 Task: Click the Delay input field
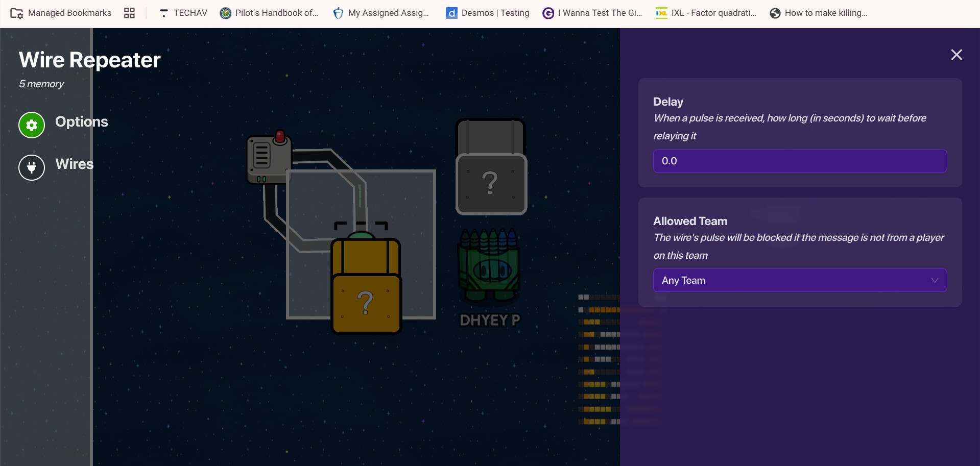799,161
